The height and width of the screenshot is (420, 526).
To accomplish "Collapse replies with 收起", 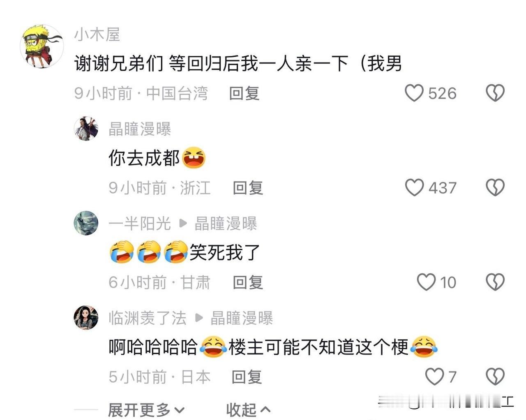I will point(248,410).
